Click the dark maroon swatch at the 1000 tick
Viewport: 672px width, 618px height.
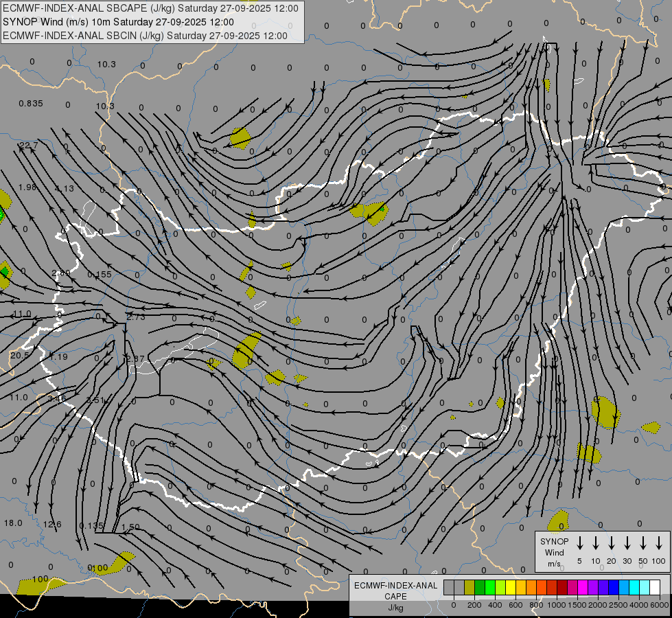(562, 587)
